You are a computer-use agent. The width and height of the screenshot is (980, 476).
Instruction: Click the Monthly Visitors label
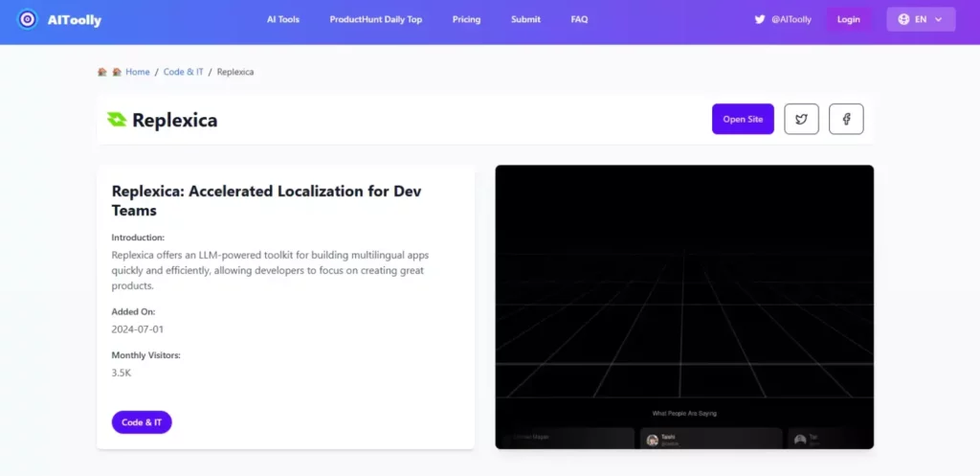pos(145,355)
